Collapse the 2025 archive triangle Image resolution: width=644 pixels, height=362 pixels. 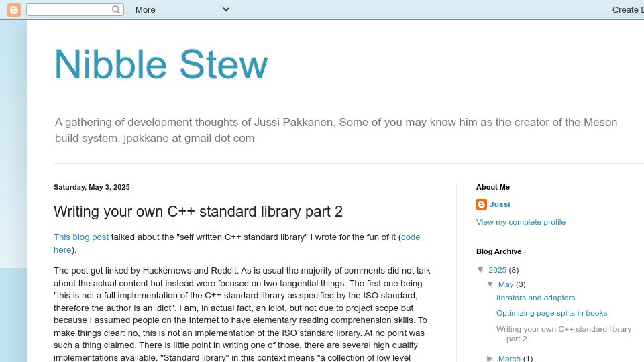click(480, 270)
